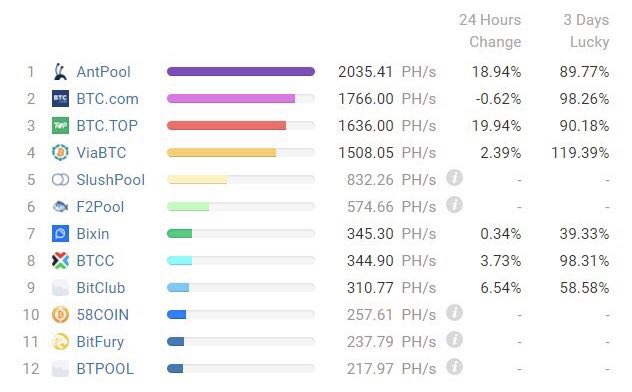Sort by 24 Hours Change column header
The width and height of the screenshot is (632, 392).
(490, 31)
